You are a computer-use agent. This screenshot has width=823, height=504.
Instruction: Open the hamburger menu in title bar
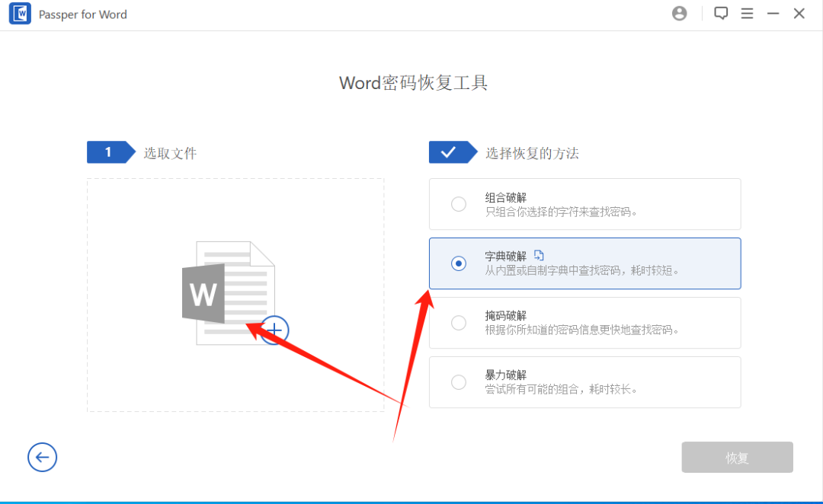[747, 13]
